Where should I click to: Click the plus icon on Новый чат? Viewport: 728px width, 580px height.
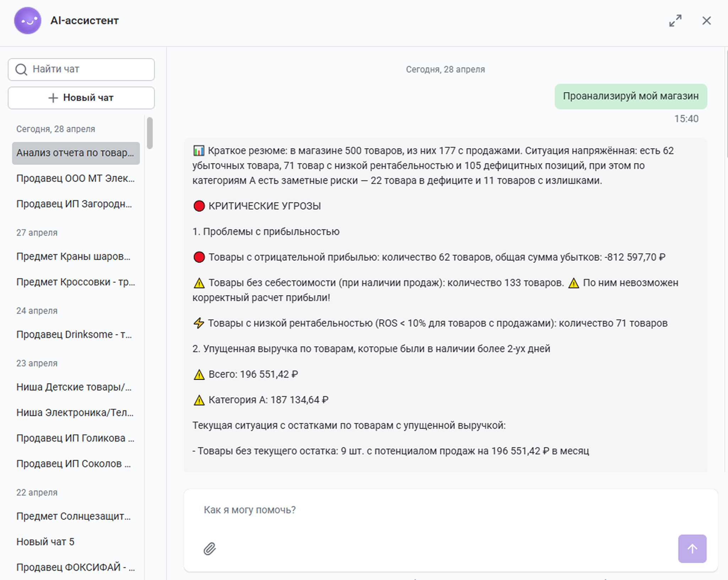coord(53,98)
